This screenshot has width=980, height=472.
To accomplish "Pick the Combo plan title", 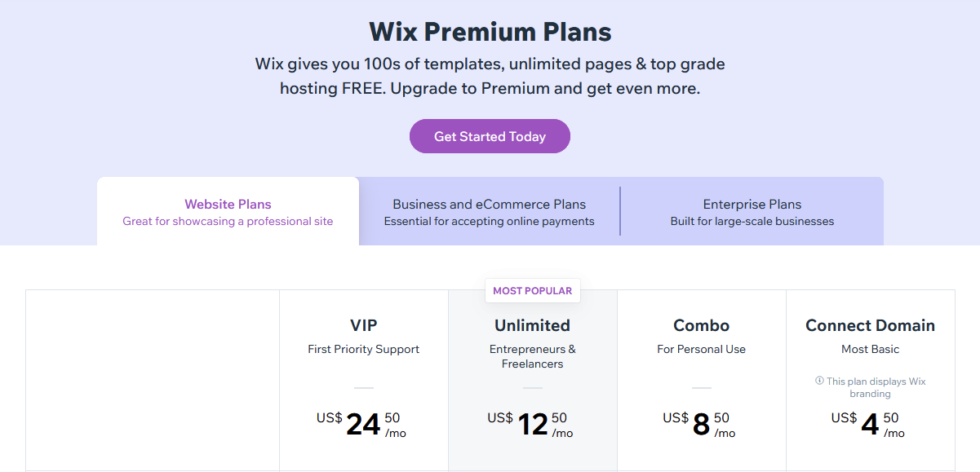I will (702, 325).
